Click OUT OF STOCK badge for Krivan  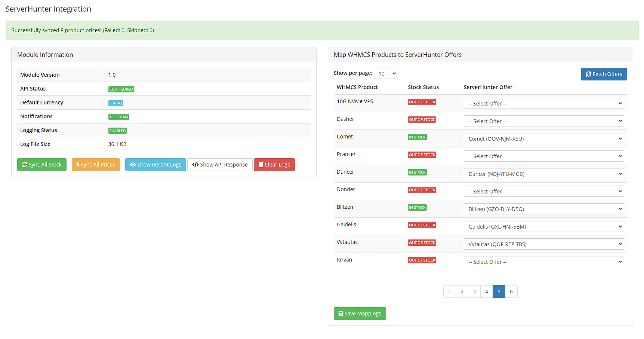[422, 260]
